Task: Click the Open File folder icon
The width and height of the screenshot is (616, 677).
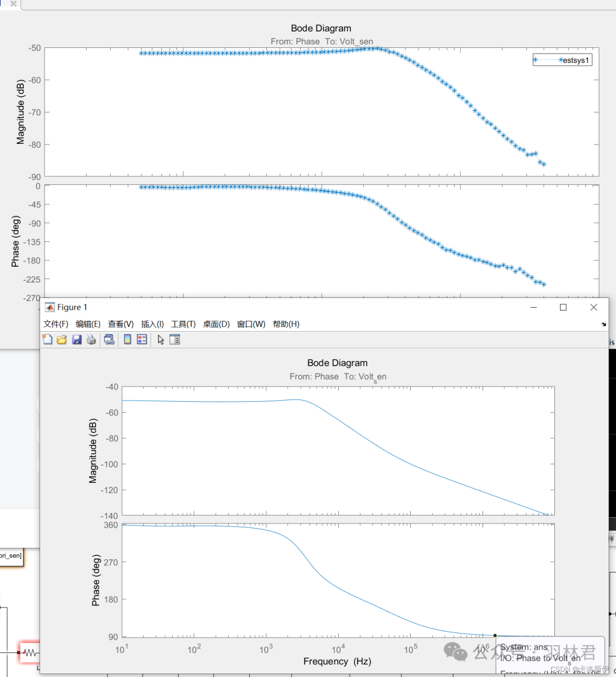Action: click(x=62, y=340)
